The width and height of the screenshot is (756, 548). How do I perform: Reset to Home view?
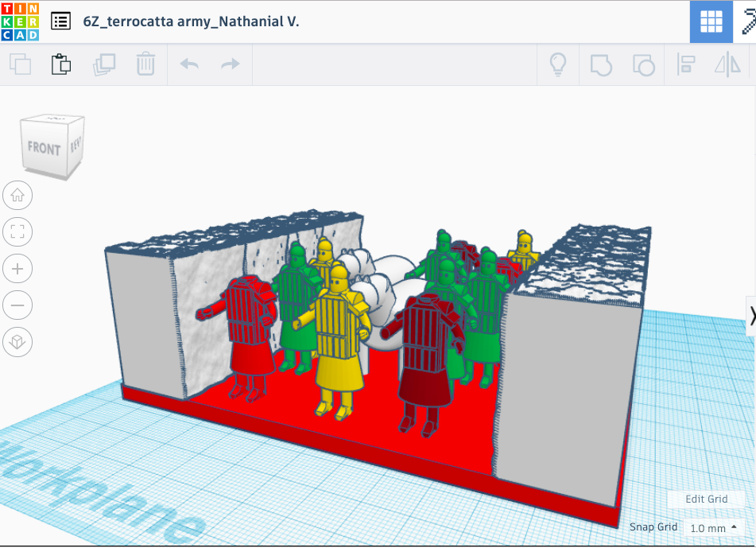pyautogui.click(x=17, y=194)
